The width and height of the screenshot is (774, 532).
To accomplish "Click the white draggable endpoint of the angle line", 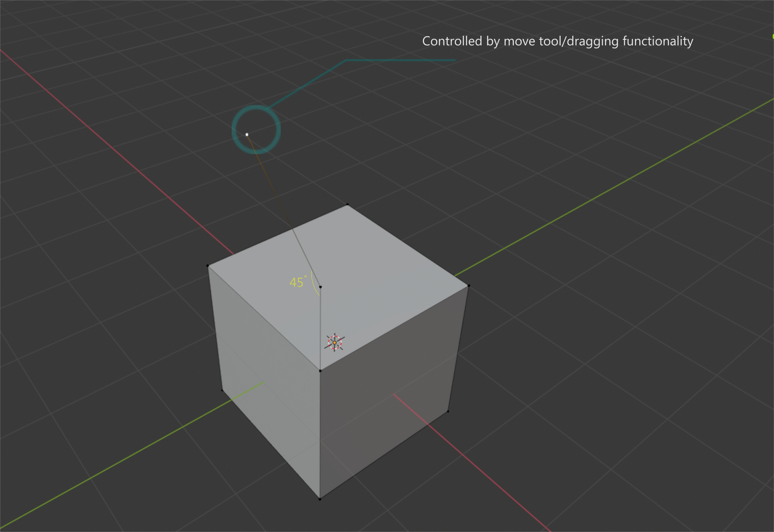I will (247, 134).
